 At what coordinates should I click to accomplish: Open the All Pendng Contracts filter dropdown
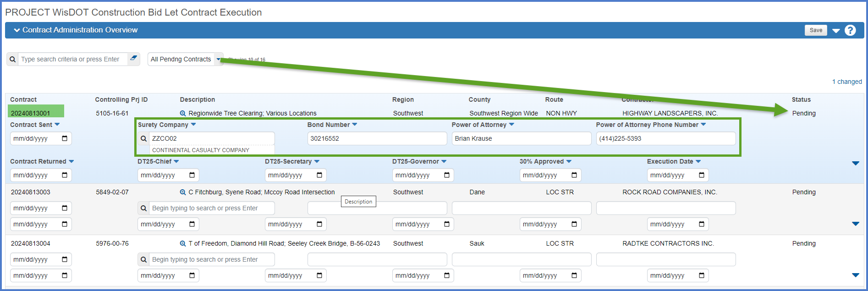click(x=218, y=59)
